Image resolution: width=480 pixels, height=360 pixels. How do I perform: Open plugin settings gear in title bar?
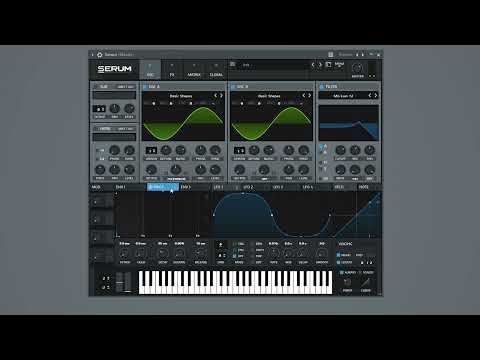[99, 54]
